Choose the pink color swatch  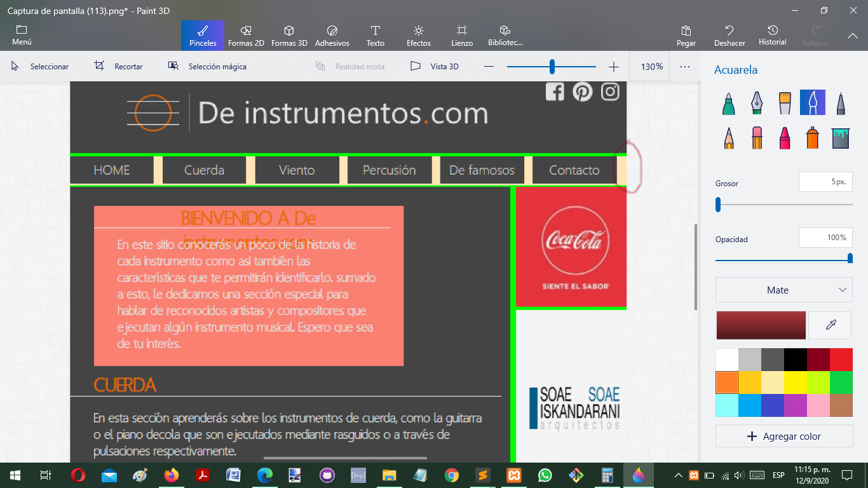818,405
